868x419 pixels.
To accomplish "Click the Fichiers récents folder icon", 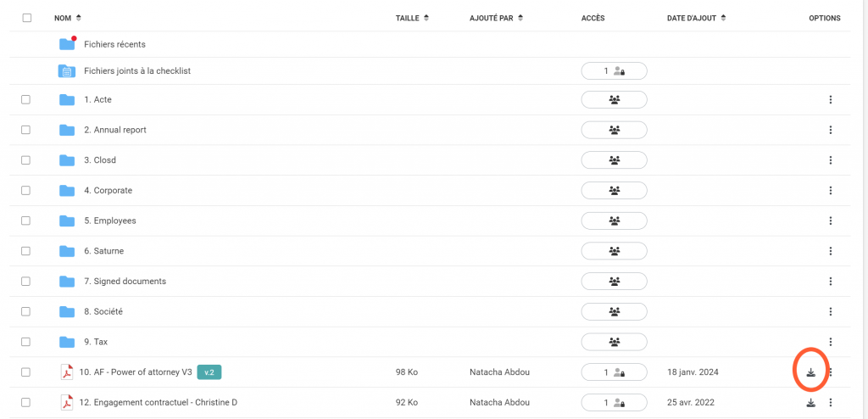I will [67, 44].
